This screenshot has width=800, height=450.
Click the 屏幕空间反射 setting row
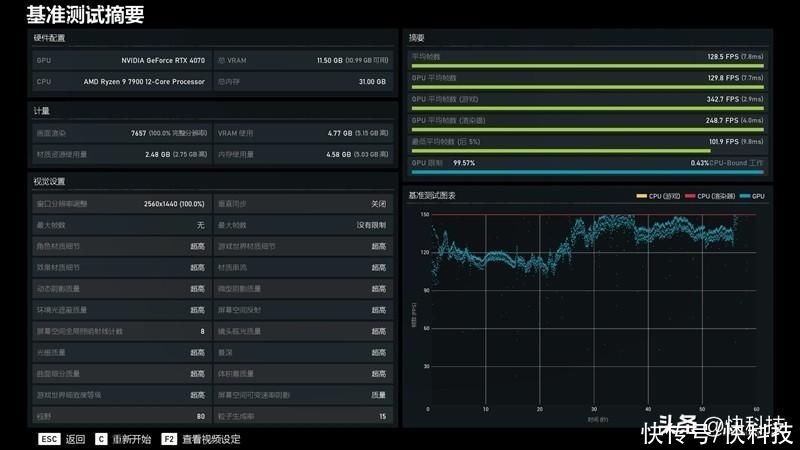click(x=303, y=310)
